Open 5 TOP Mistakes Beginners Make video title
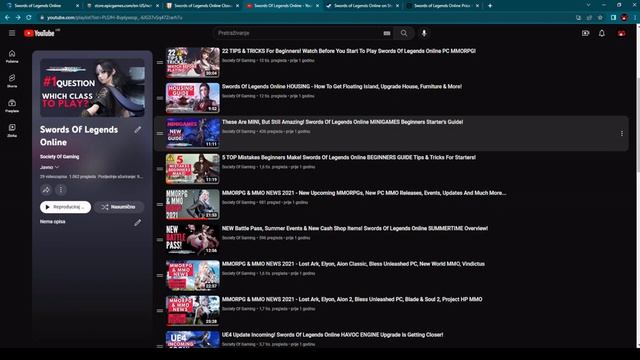The width and height of the screenshot is (640, 360). (x=349, y=158)
